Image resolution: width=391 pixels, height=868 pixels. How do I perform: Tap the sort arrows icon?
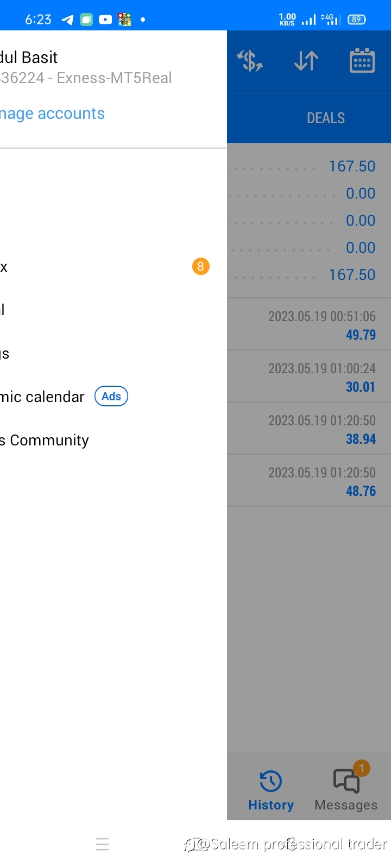click(306, 61)
